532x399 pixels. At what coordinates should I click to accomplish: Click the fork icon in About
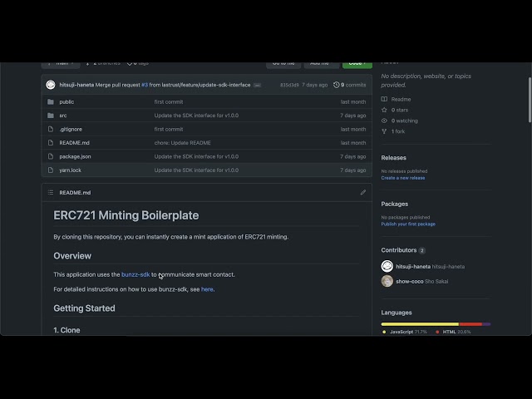(384, 131)
